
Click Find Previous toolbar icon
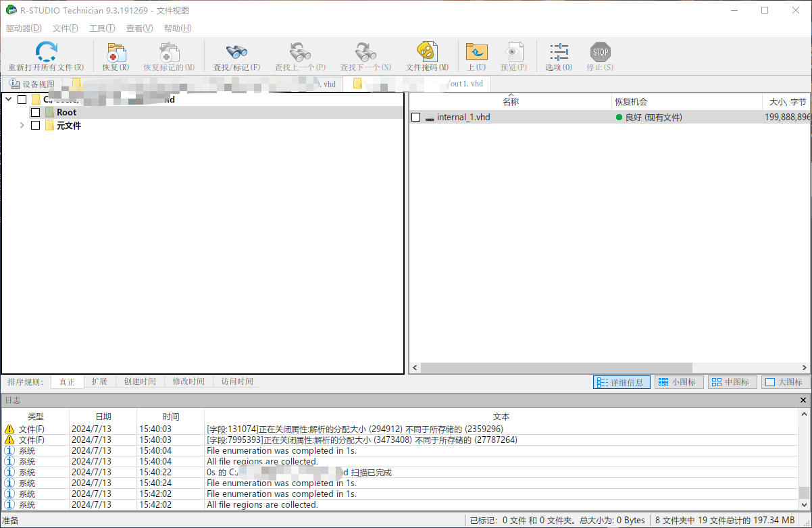point(300,52)
